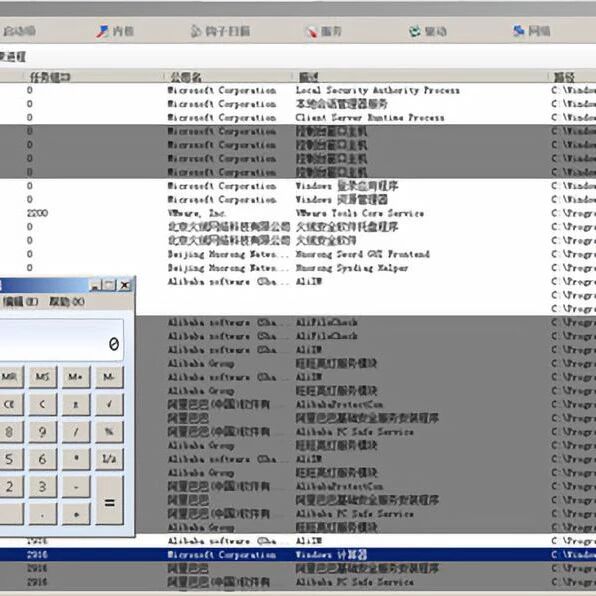Click the calculator display field

[61, 340]
